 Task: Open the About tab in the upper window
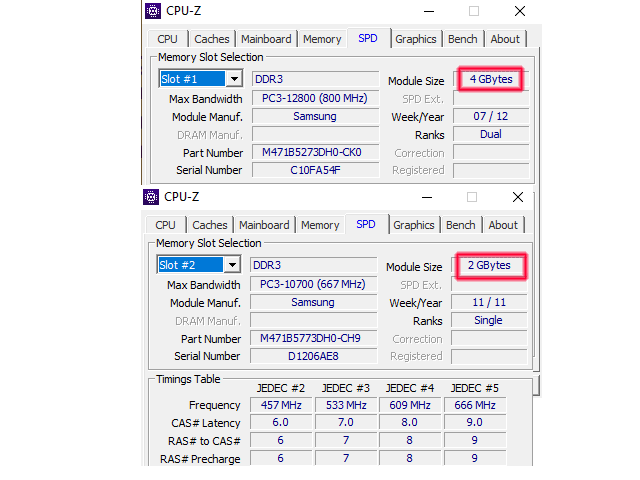point(505,39)
